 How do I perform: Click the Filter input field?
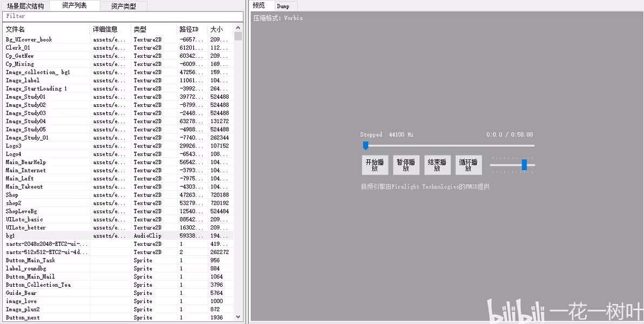click(x=122, y=16)
